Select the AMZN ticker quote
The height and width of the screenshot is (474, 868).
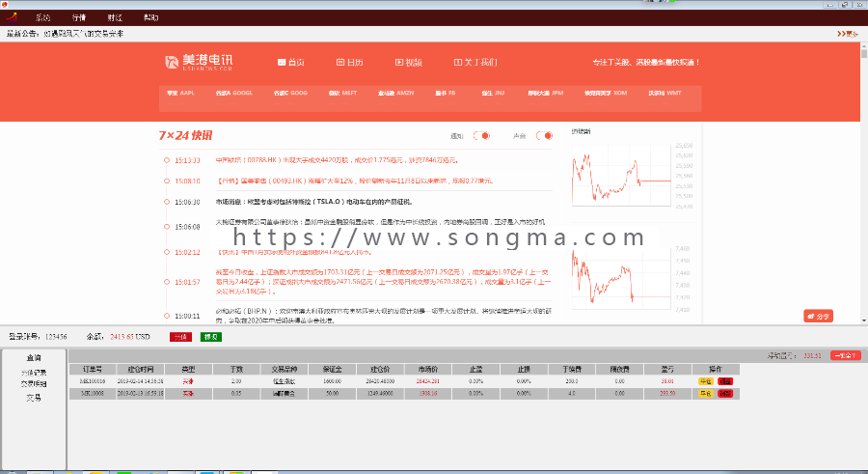(395, 93)
